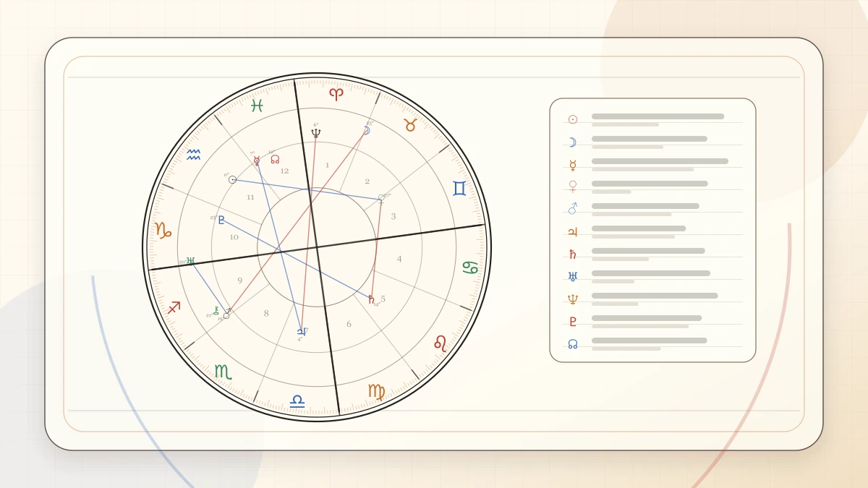This screenshot has width=868, height=488.
Task: Click house number 4 in the wheel
Action: coord(399,259)
